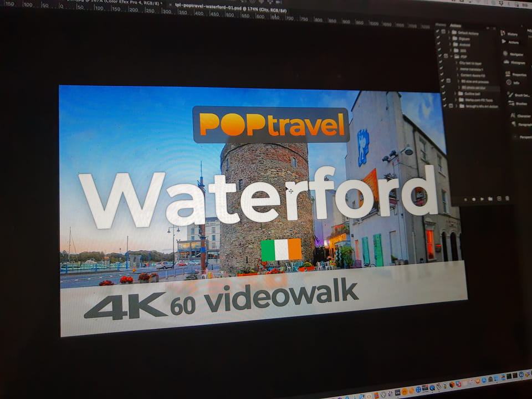Screen dimensions: 532x399
Task: Open the Info panel icon
Action: (509, 83)
